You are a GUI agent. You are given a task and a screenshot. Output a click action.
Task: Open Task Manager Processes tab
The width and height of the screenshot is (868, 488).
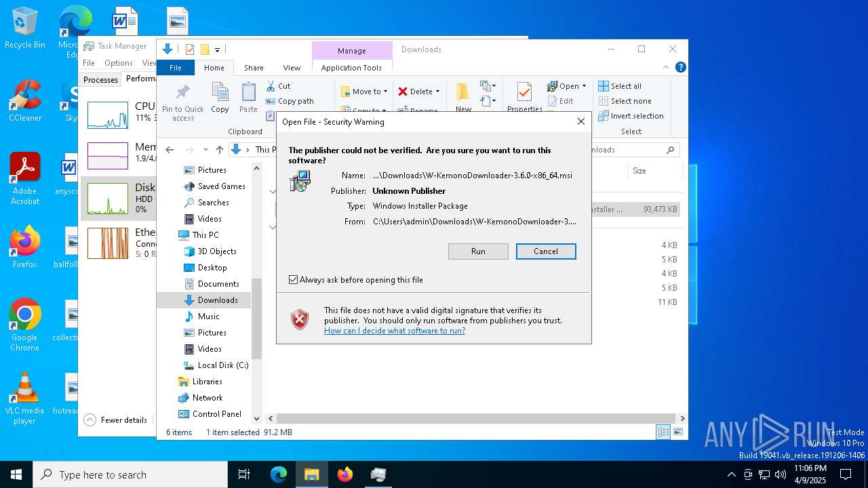coord(100,80)
